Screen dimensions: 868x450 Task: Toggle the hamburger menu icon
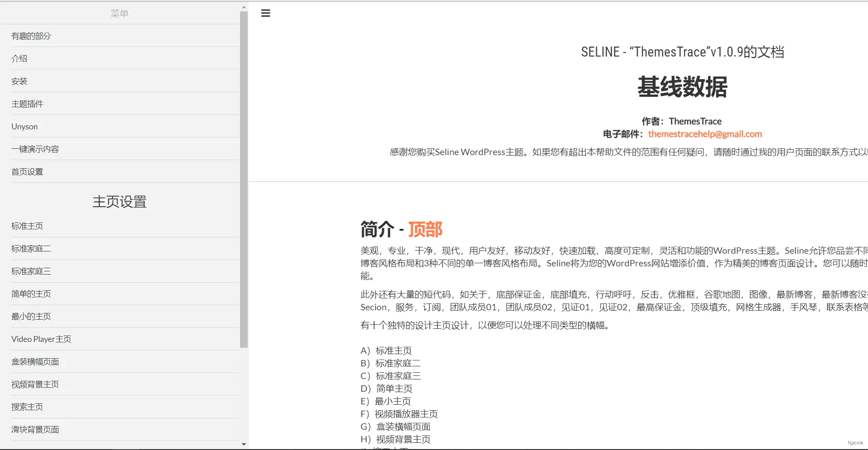click(265, 13)
